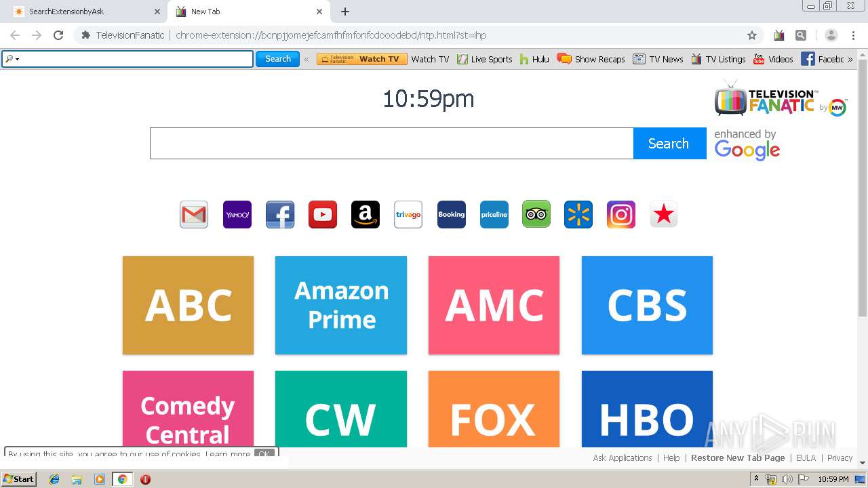Open YouTube Videos toolbar link
This screenshot has width=868, height=488.
773,59
